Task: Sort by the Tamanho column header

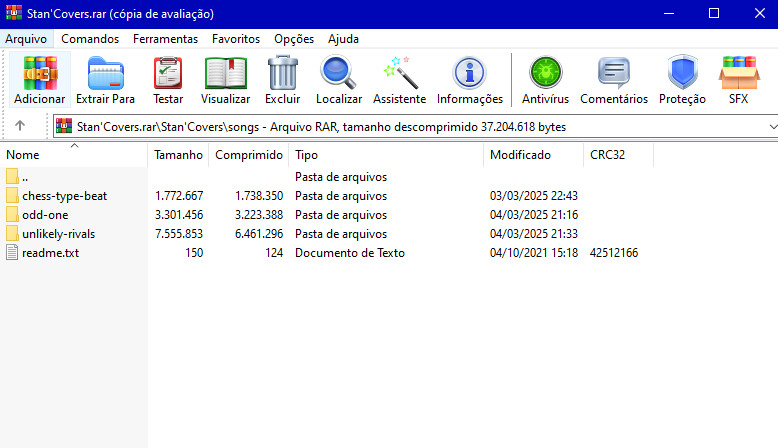Action: [178, 155]
